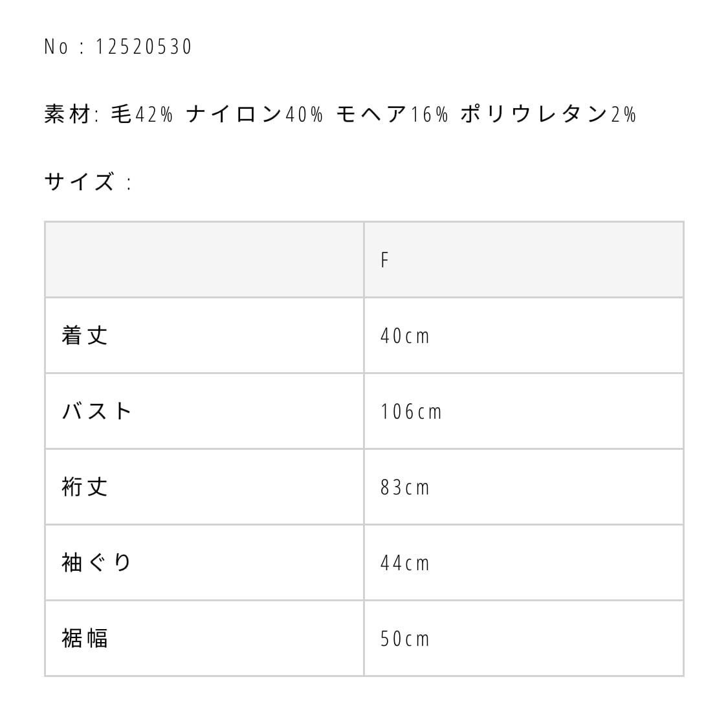Click the ナイロン40% material text
The image size is (728, 710).
coord(254,115)
